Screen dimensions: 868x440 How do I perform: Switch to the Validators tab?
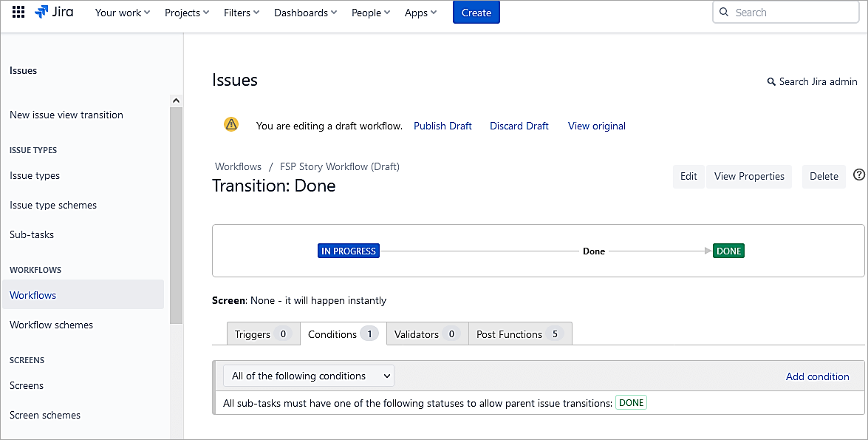(427, 334)
